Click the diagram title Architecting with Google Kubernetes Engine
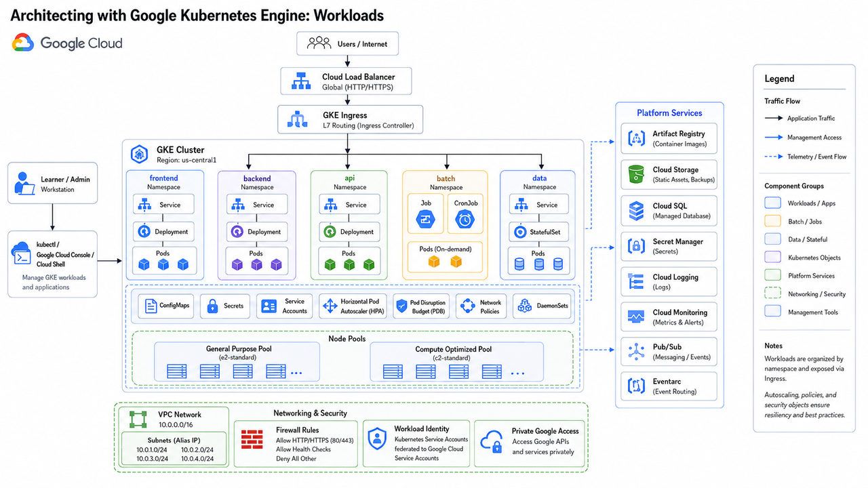868x488 pixels. [x=197, y=15]
